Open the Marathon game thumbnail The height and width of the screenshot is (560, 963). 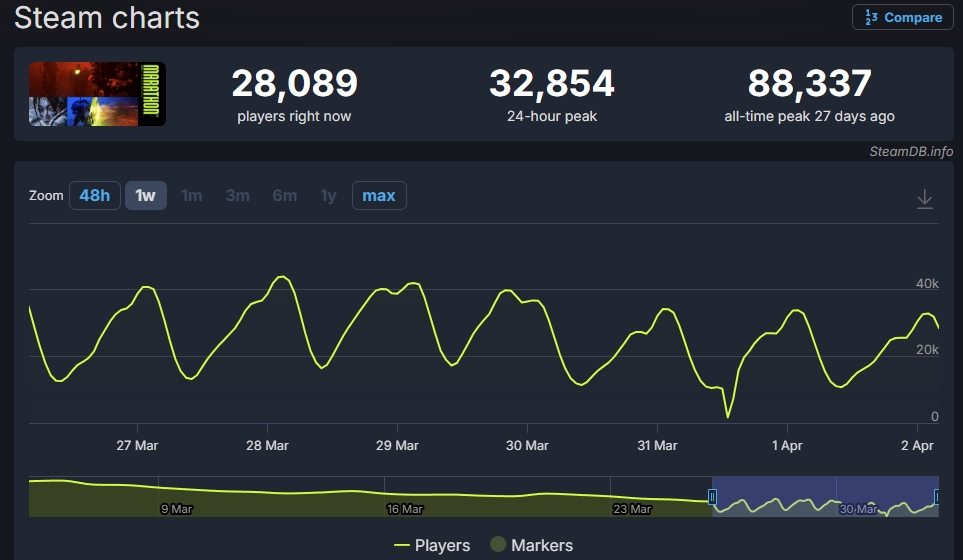tap(97, 94)
